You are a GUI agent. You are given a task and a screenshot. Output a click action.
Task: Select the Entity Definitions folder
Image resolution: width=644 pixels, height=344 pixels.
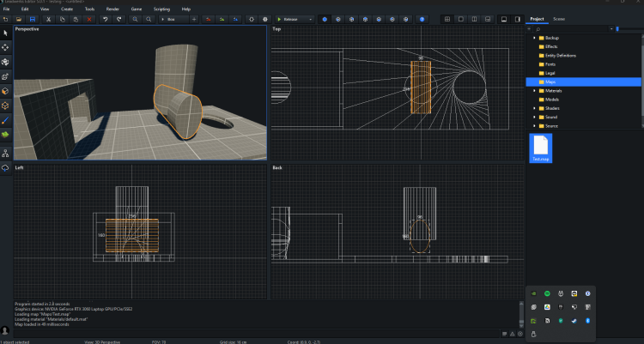(x=561, y=55)
